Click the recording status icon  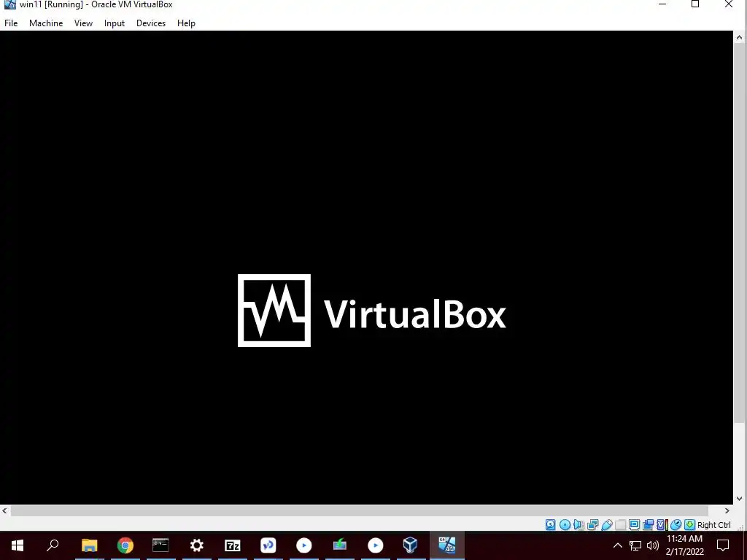click(x=648, y=525)
